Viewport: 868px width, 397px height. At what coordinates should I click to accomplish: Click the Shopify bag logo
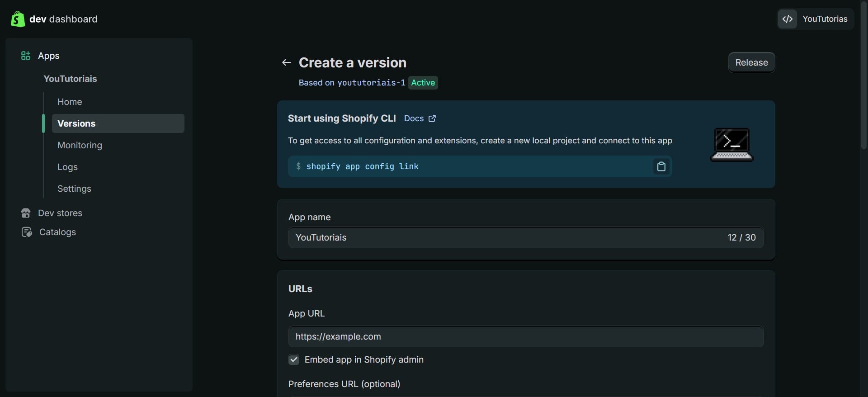pyautogui.click(x=18, y=19)
